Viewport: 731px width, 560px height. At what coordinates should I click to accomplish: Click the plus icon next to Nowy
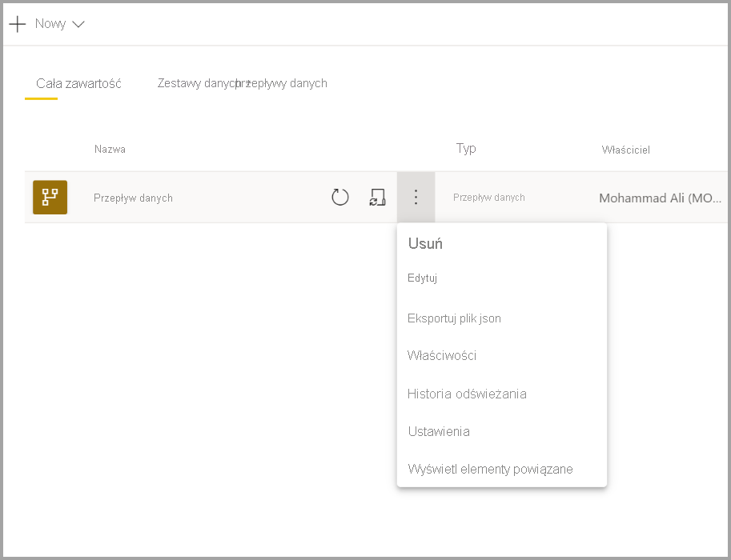[17, 23]
